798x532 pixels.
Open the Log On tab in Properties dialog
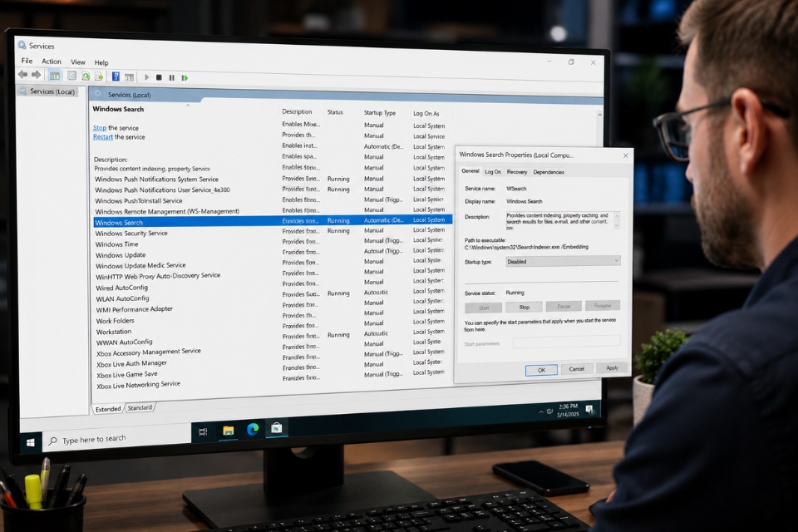493,172
